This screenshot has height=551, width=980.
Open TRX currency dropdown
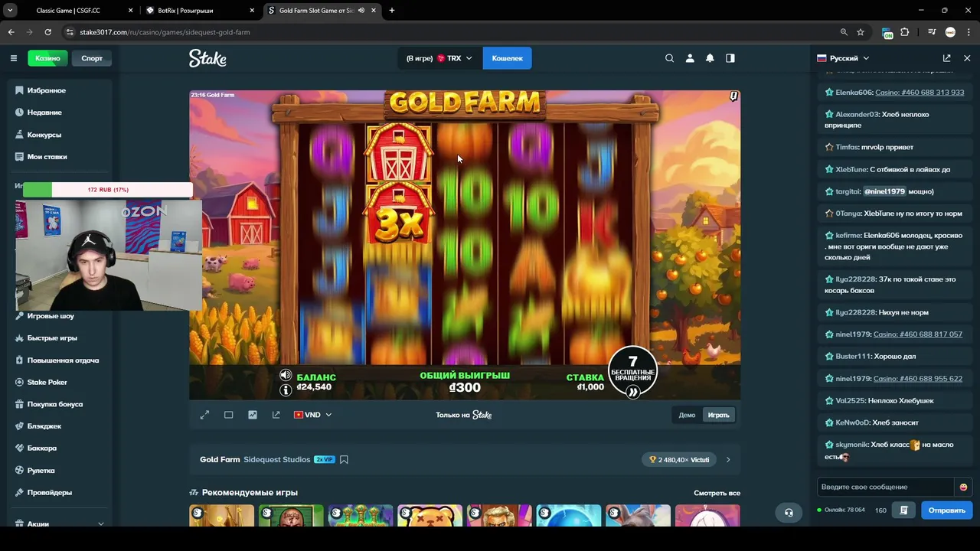click(439, 58)
